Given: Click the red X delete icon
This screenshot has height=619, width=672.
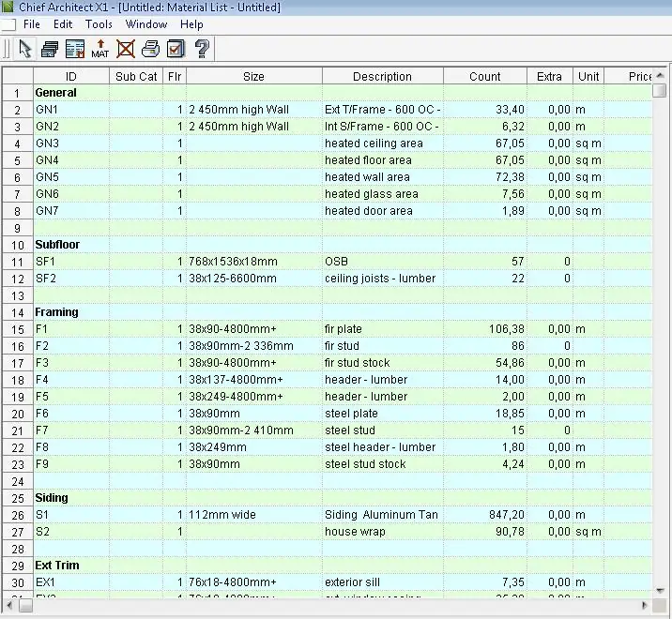Looking at the screenshot, I should 126,49.
